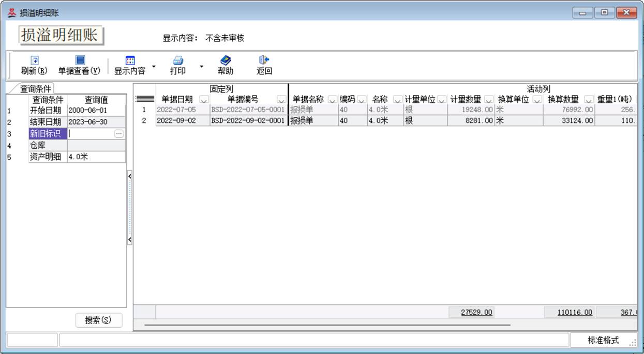Image resolution: width=644 pixels, height=354 pixels.
Task: Click the Return (返回) exit icon
Action: (x=264, y=60)
